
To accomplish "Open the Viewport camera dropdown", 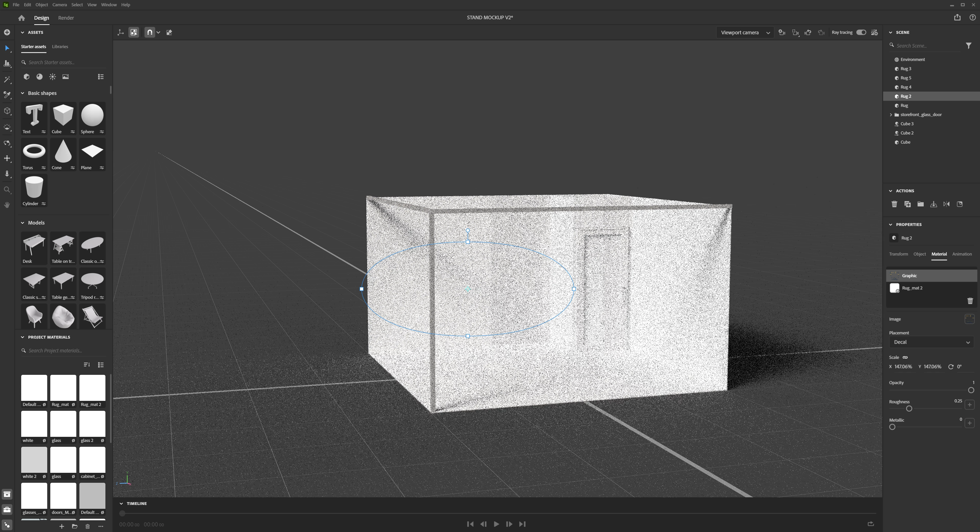I will [745, 32].
